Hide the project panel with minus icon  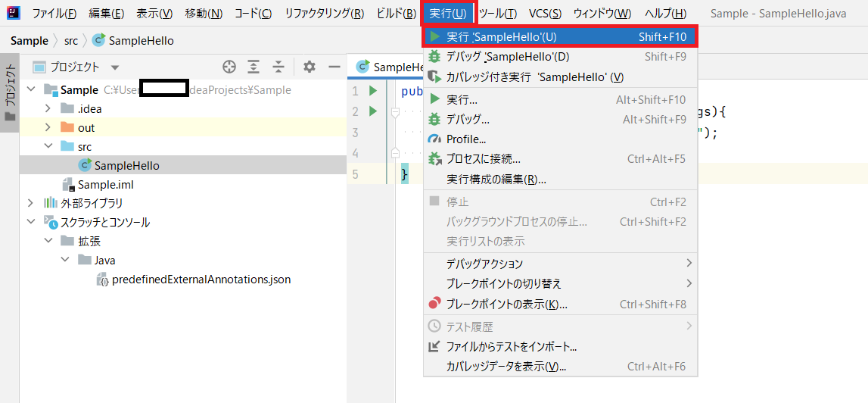point(334,67)
